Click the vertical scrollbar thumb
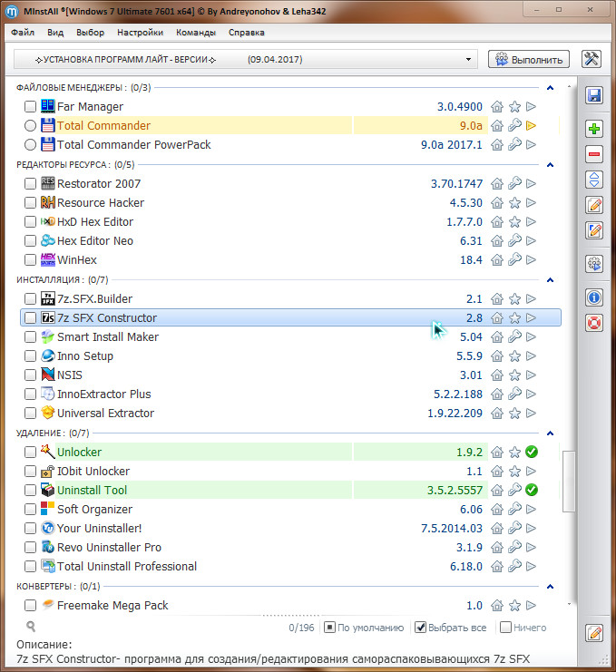 569,481
